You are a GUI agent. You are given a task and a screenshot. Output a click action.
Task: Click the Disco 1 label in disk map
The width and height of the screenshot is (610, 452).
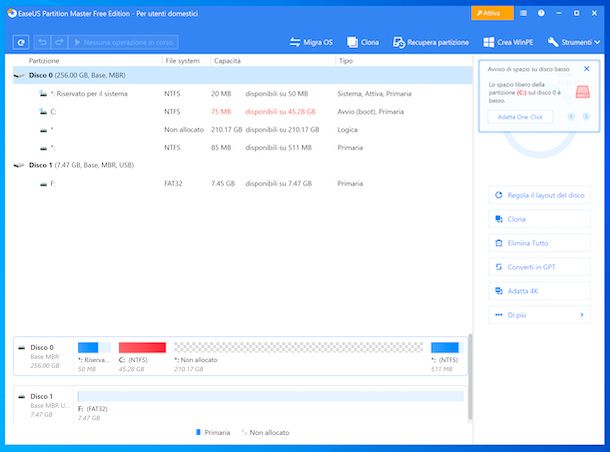click(42, 396)
